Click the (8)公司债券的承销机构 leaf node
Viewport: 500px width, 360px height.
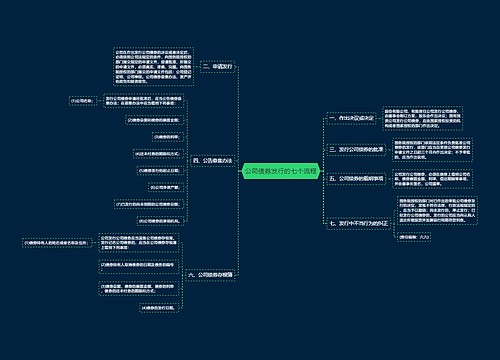click(159, 221)
